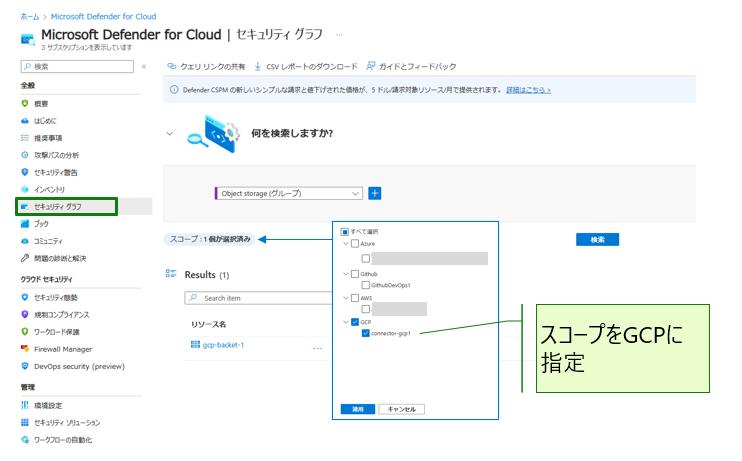Click Microsoft Defender for Cloud breadcrumb
Viewport: 742px width, 461px height.
(103, 17)
